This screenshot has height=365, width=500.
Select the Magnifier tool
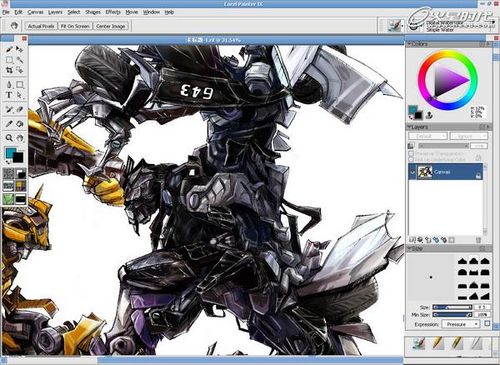coord(9,138)
